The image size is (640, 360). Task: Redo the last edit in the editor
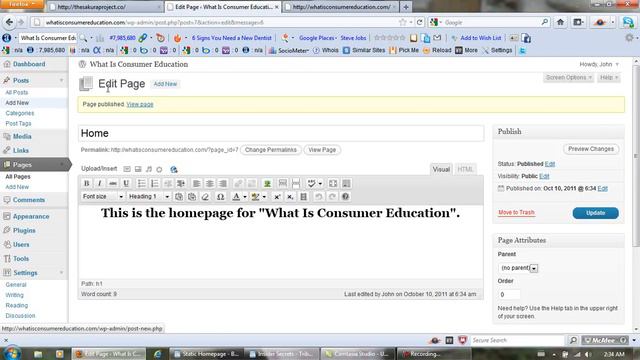click(x=332, y=197)
